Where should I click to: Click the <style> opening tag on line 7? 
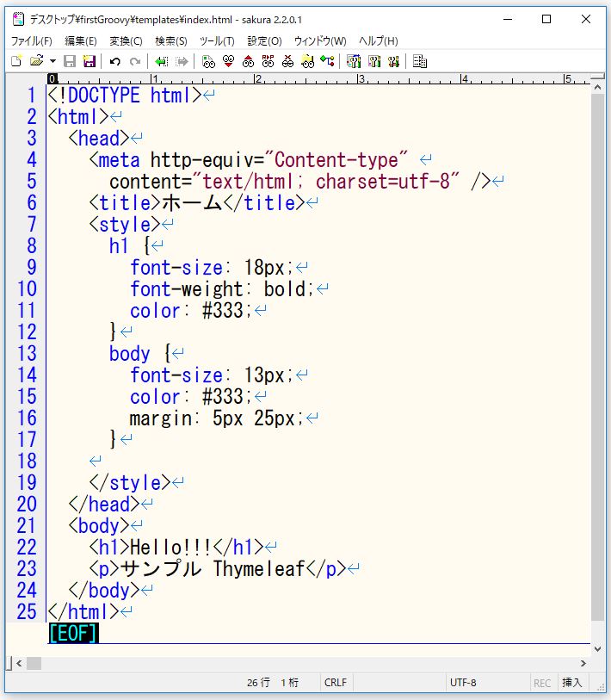(x=125, y=224)
